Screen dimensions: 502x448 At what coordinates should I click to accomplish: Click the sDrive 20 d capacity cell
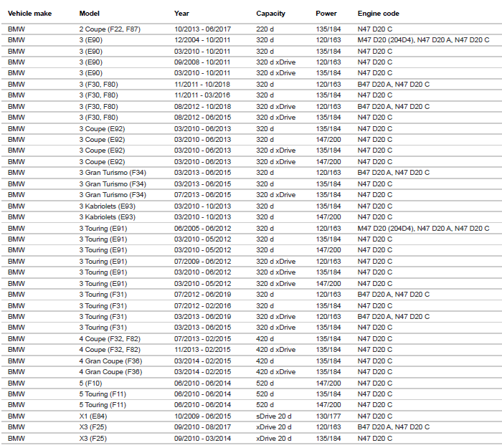pos(274,416)
